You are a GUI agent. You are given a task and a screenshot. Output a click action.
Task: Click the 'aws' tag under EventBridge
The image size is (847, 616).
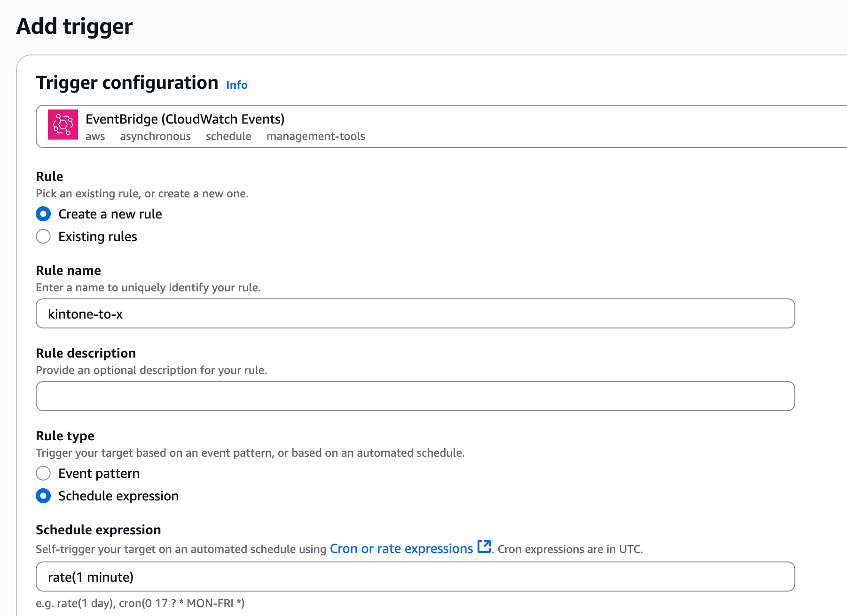[95, 136]
